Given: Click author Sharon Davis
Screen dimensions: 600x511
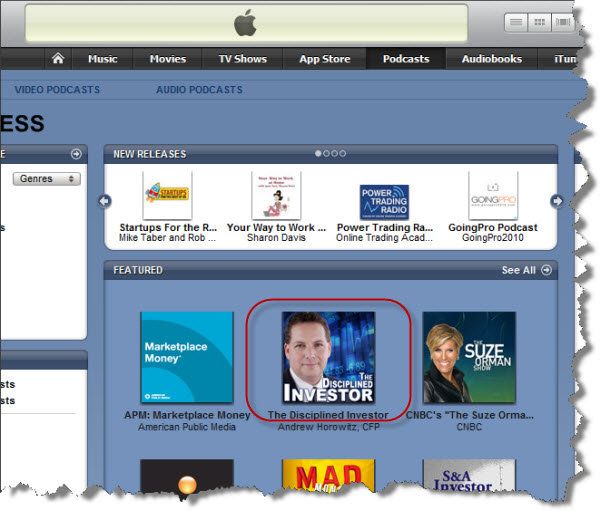Looking at the screenshot, I should coord(276,238).
